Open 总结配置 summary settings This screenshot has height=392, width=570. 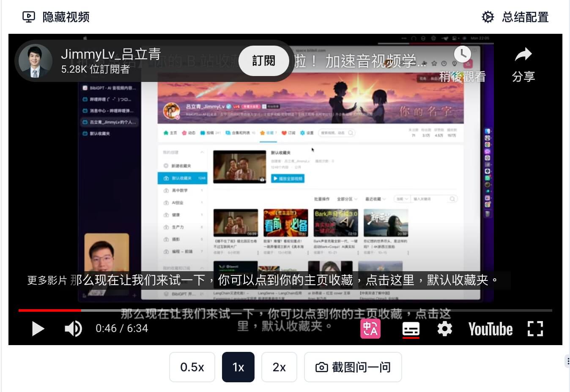515,17
